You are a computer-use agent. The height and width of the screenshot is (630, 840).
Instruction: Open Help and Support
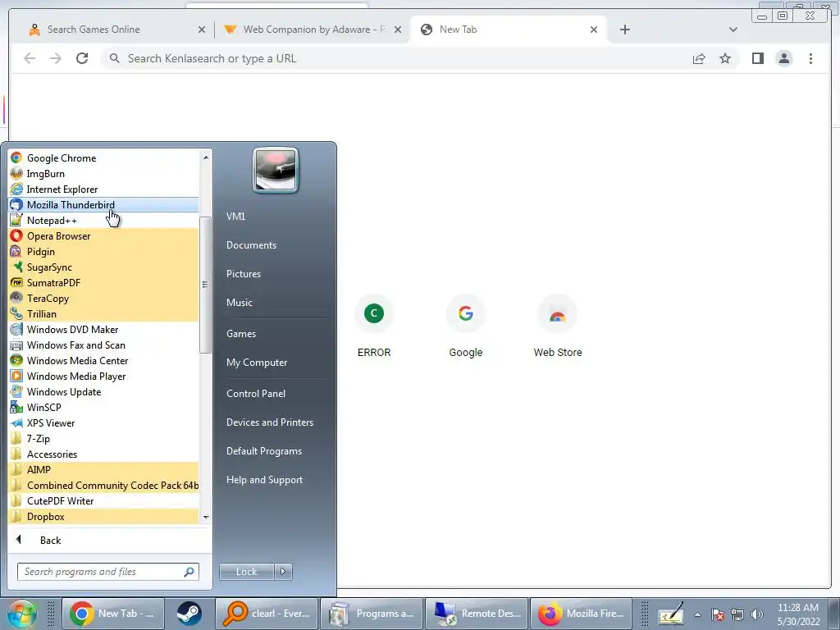pos(264,480)
